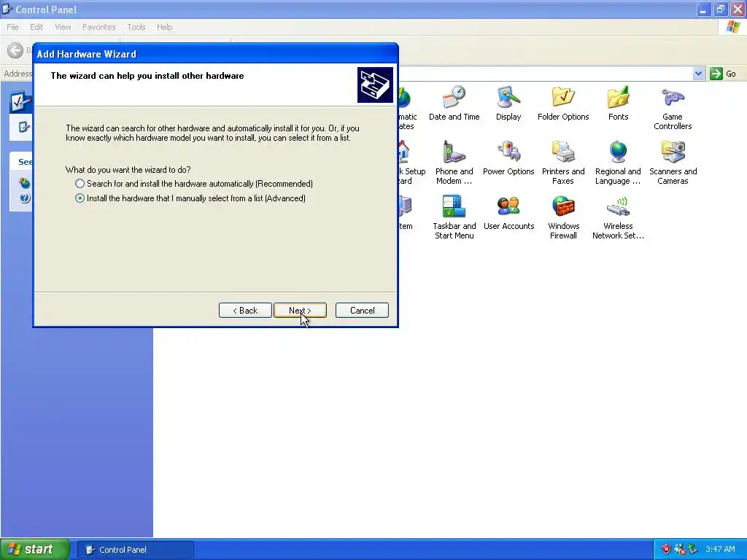Click the Add Hardware Wizard header icon
747x560 pixels.
click(x=375, y=85)
